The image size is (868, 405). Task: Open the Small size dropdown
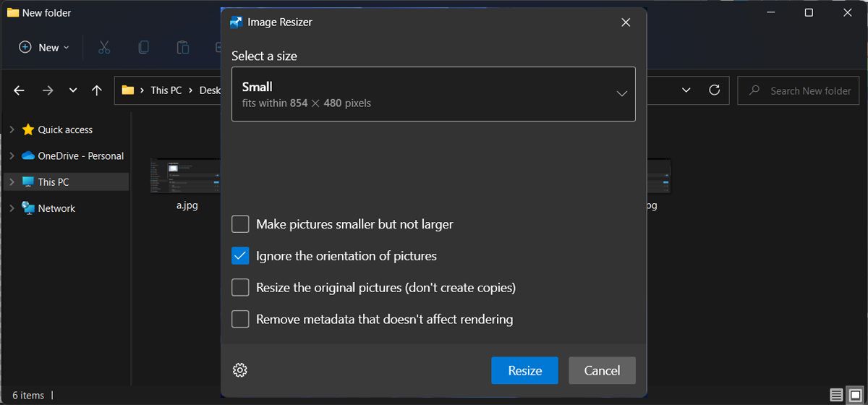click(433, 94)
